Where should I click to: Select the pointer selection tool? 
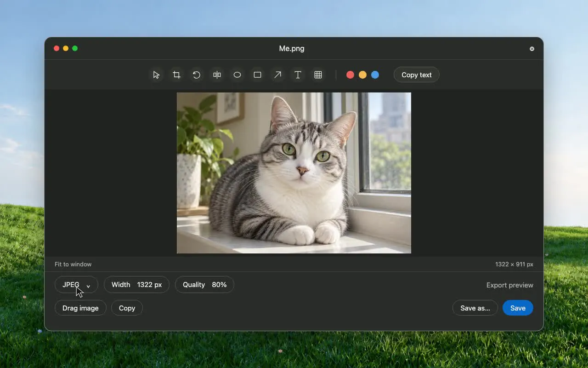tap(156, 75)
